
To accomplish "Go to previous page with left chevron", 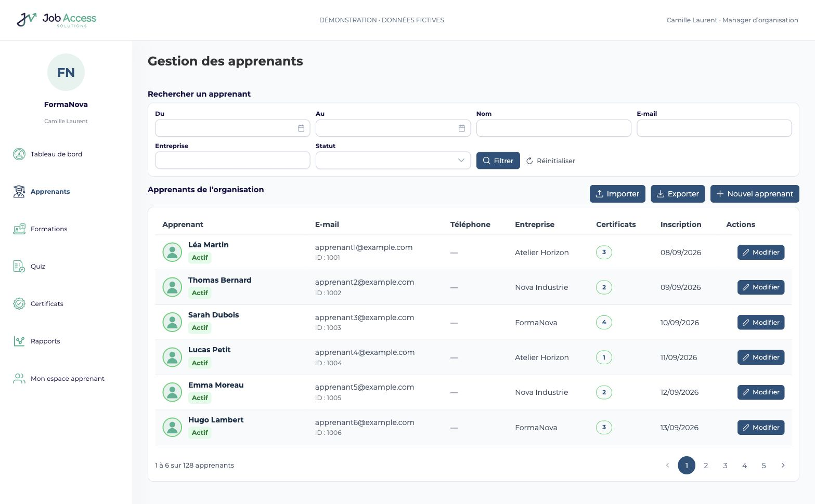I will [667, 465].
